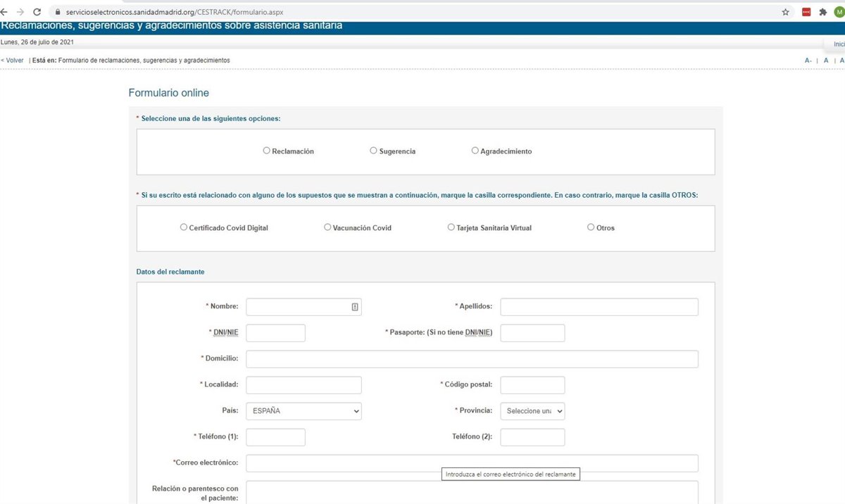This screenshot has width=845, height=504.
Task: Click the Apellidos input field
Action: [x=599, y=307]
